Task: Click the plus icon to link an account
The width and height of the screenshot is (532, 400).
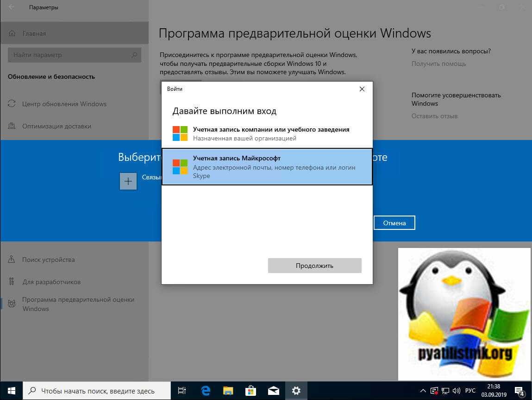Action: point(128,181)
